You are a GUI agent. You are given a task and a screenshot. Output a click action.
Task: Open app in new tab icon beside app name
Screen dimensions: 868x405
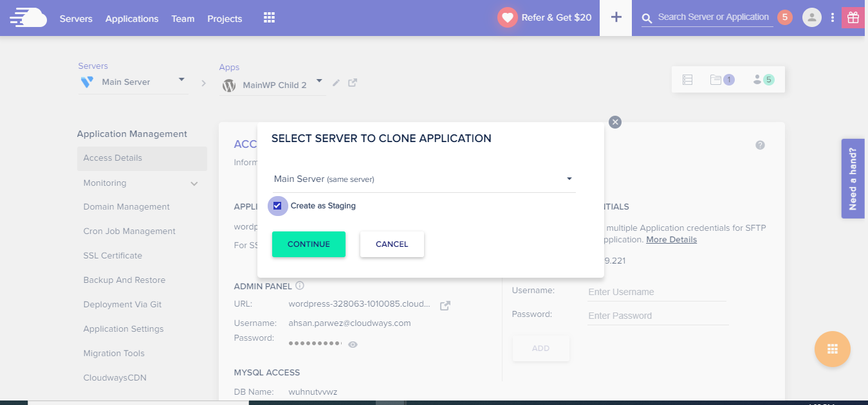coord(353,83)
